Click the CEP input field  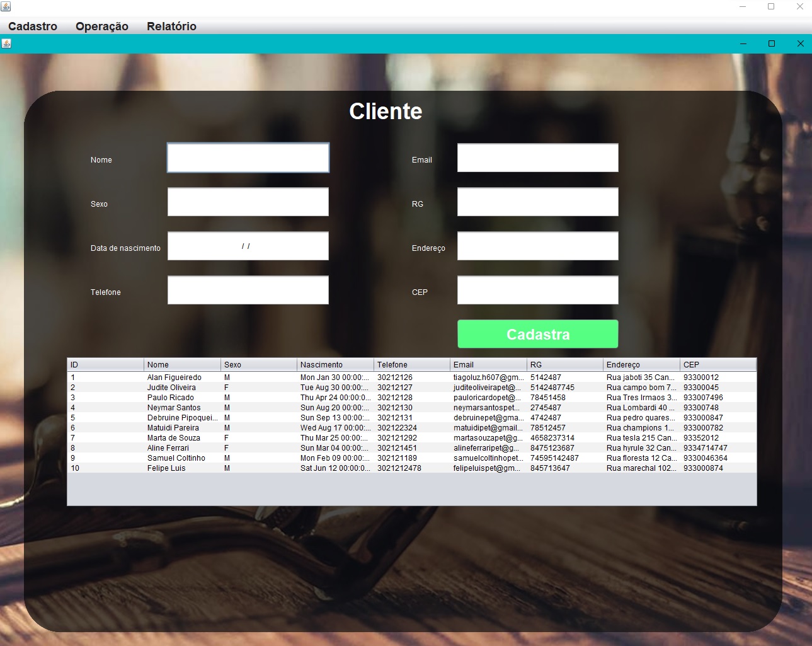[x=537, y=290]
